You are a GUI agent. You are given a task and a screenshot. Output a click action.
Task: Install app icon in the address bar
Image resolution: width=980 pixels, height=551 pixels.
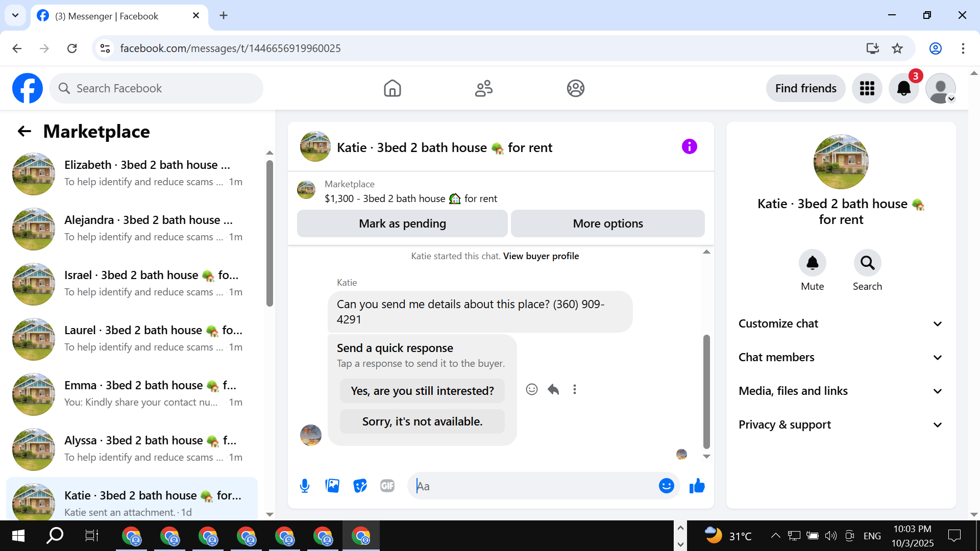(873, 48)
